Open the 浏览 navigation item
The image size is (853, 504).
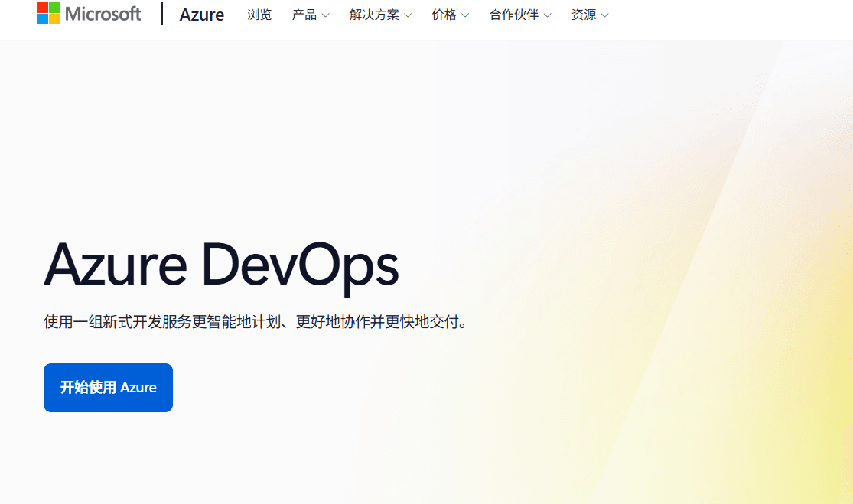tap(259, 15)
